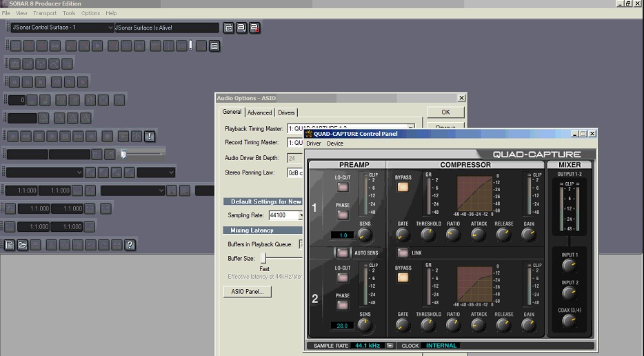The height and width of the screenshot is (356, 644).
Task: Click OK in Audio Options dialog
Action: click(x=445, y=112)
